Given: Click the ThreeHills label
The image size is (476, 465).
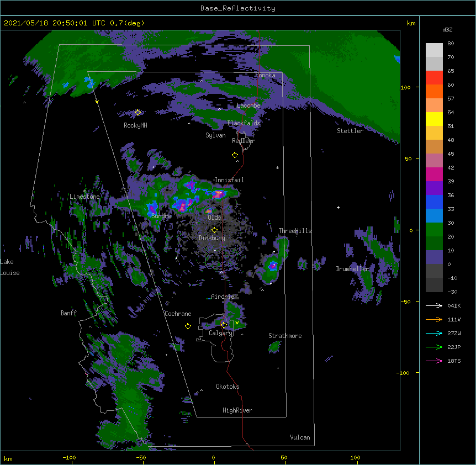Looking at the screenshot, I should (x=295, y=231).
